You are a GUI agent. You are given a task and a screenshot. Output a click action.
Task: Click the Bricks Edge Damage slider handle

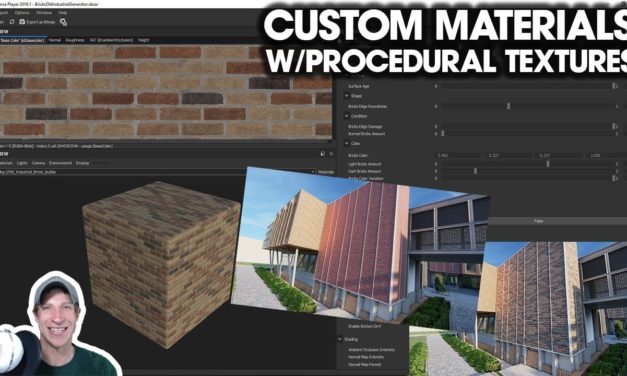[x=613, y=126]
